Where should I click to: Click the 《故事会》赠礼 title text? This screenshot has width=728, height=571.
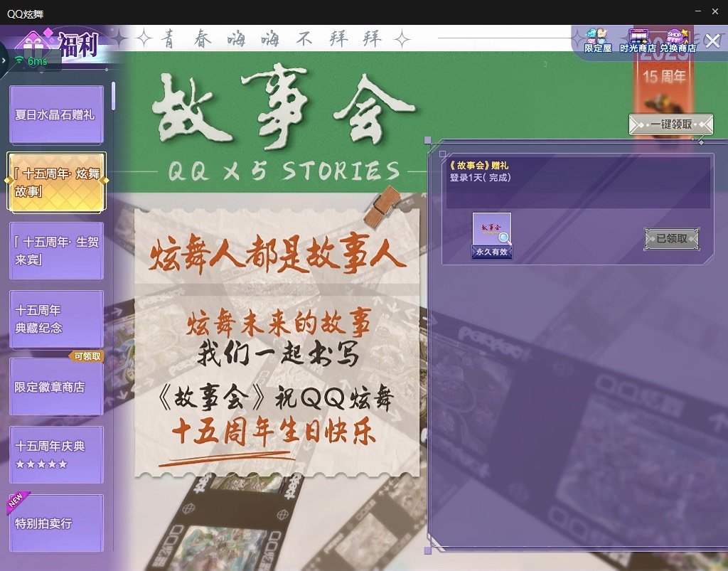(478, 165)
